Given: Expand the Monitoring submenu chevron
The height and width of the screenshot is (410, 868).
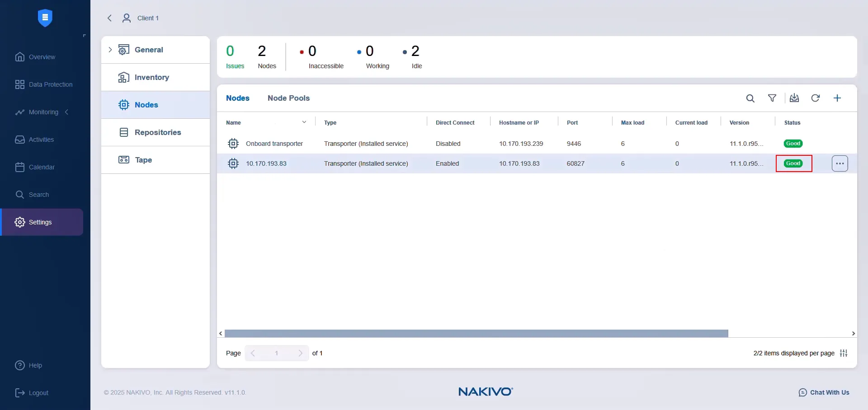Looking at the screenshot, I should pyautogui.click(x=67, y=112).
